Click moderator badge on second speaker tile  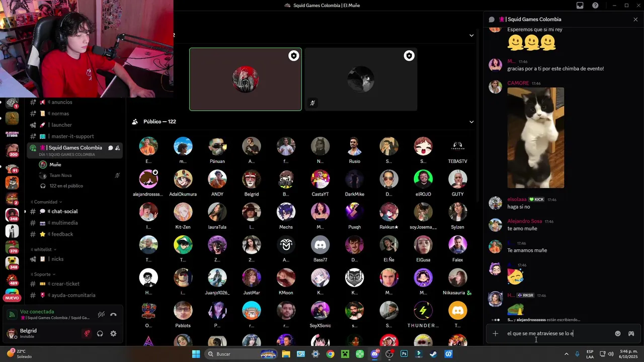409,56
